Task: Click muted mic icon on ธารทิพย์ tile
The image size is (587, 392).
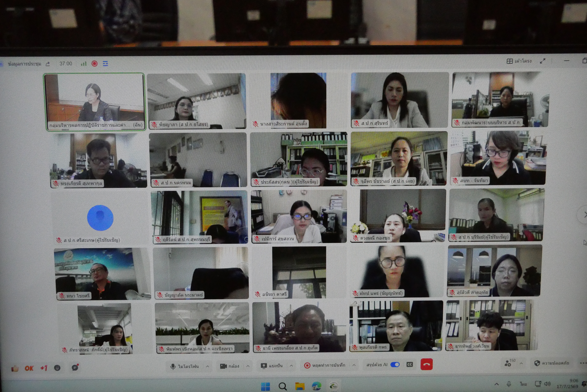Action: click(x=451, y=346)
